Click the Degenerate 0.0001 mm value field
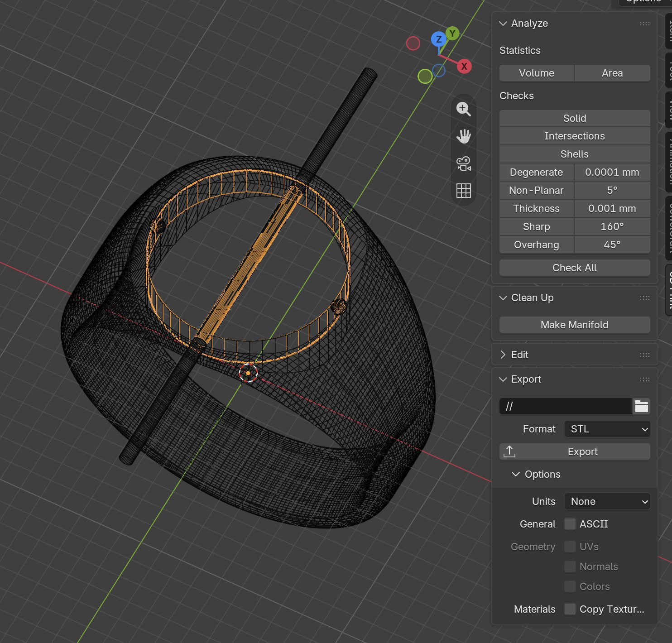672x643 pixels. pyautogui.click(x=612, y=173)
